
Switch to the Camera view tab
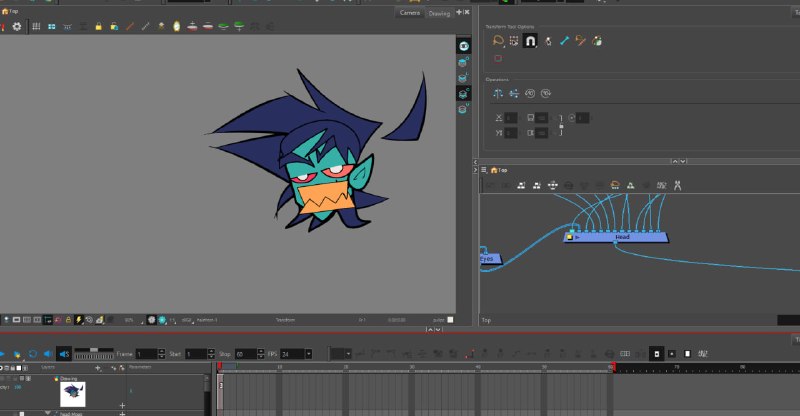pyautogui.click(x=410, y=13)
